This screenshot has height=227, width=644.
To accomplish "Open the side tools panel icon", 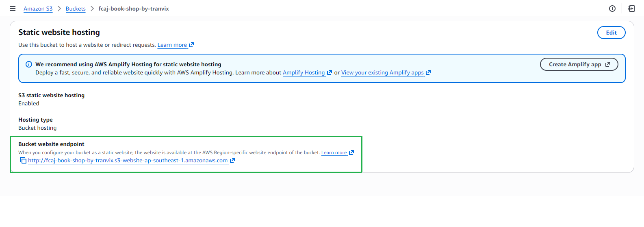I will [631, 9].
